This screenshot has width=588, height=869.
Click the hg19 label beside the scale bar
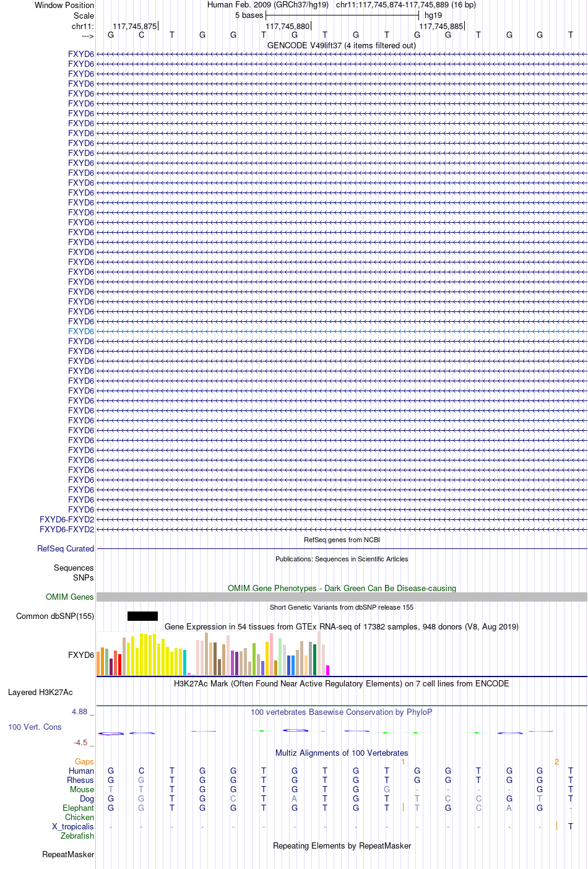(x=433, y=15)
